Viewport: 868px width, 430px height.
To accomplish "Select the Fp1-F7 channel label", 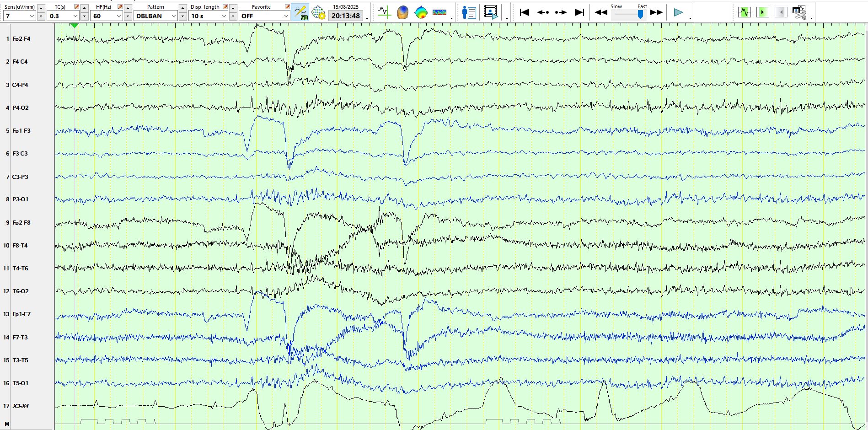I will click(x=21, y=314).
